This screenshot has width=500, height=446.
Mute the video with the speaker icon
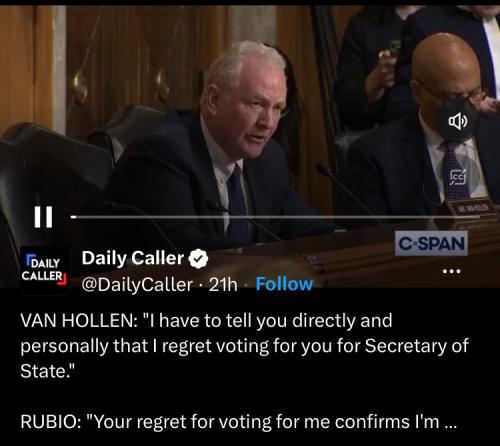click(458, 121)
